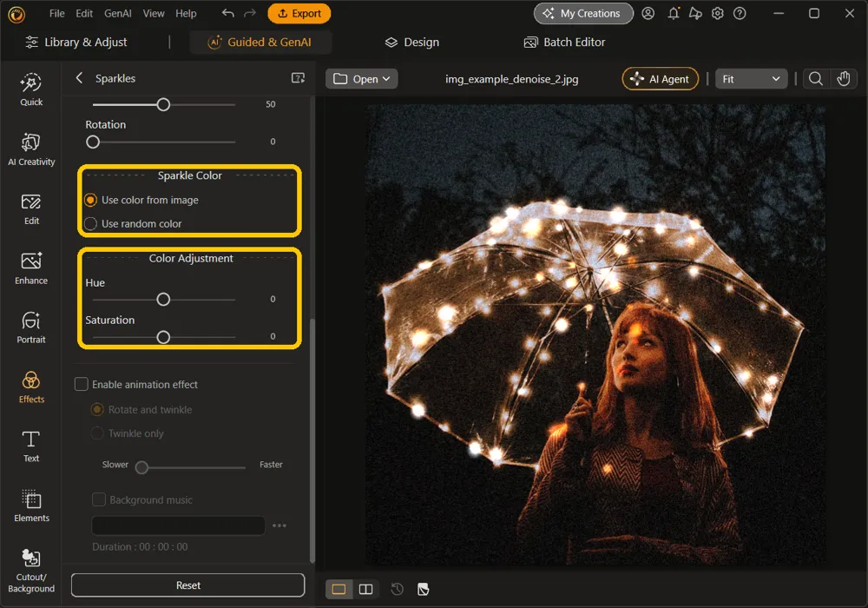Open the Sparkles panel help icon

298,78
